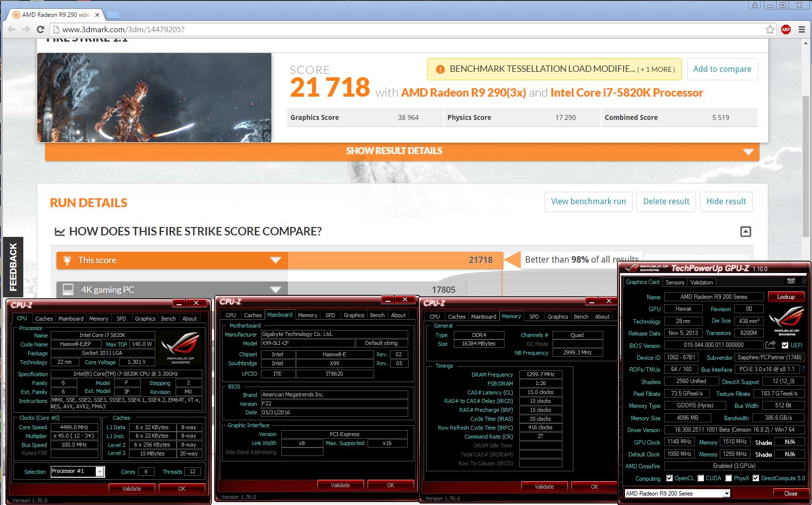The width and height of the screenshot is (812, 505).
Task: Minimize the CPU-Z Memory window
Action: [591, 301]
